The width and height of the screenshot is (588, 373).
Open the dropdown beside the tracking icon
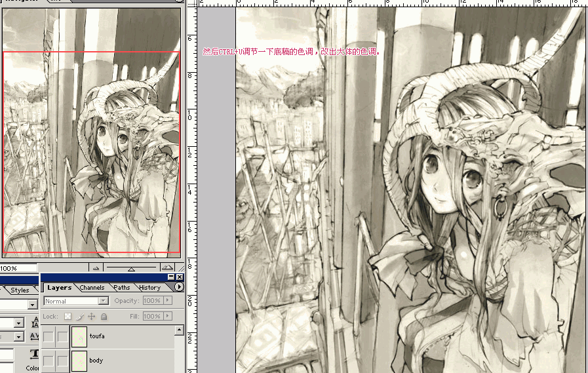coord(19,337)
